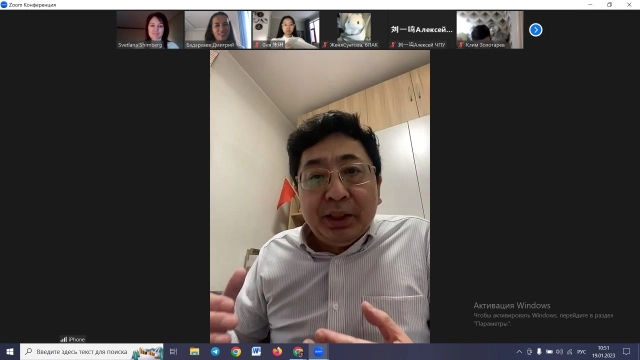Open the volume control in tray
Viewport: 640px width, 360px height.
point(560,351)
